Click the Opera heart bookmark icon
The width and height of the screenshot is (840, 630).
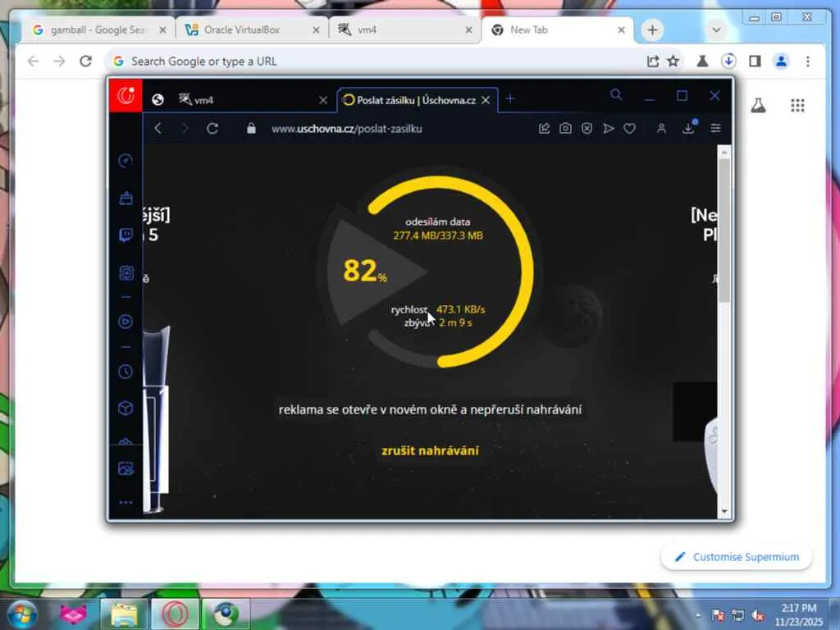[629, 129]
